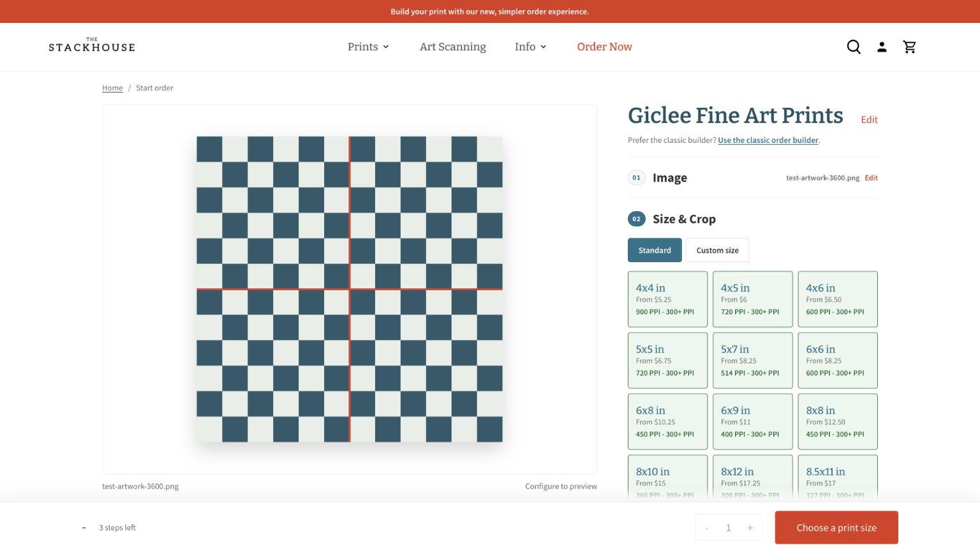This screenshot has height=553, width=980.
Task: Select the 6x6 in print size
Action: coord(838,360)
